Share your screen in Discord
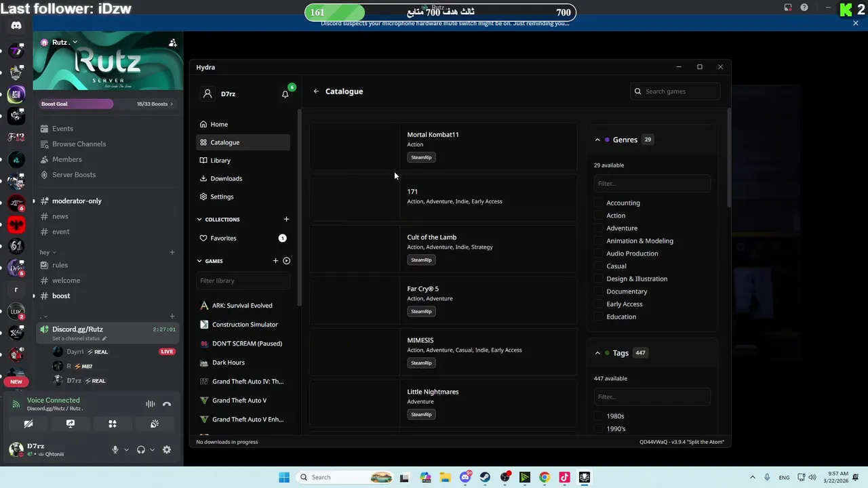The image size is (868, 488). pyautogui.click(x=71, y=424)
